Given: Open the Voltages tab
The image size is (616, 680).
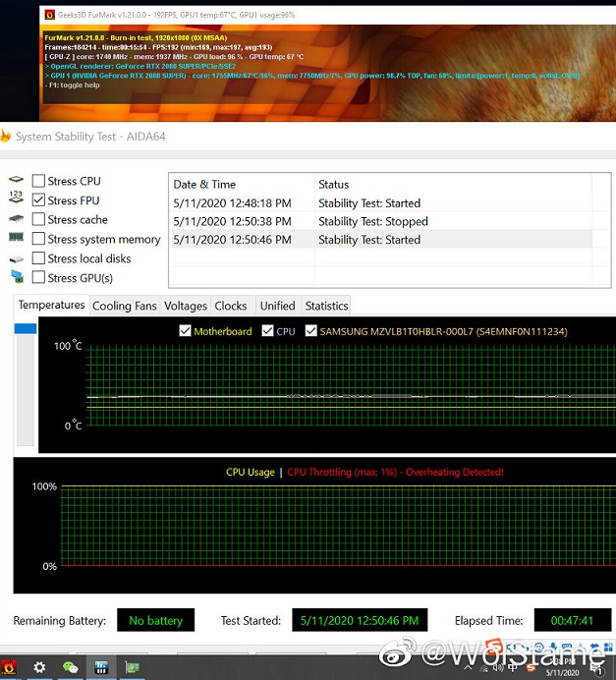Looking at the screenshot, I should click(x=186, y=306).
